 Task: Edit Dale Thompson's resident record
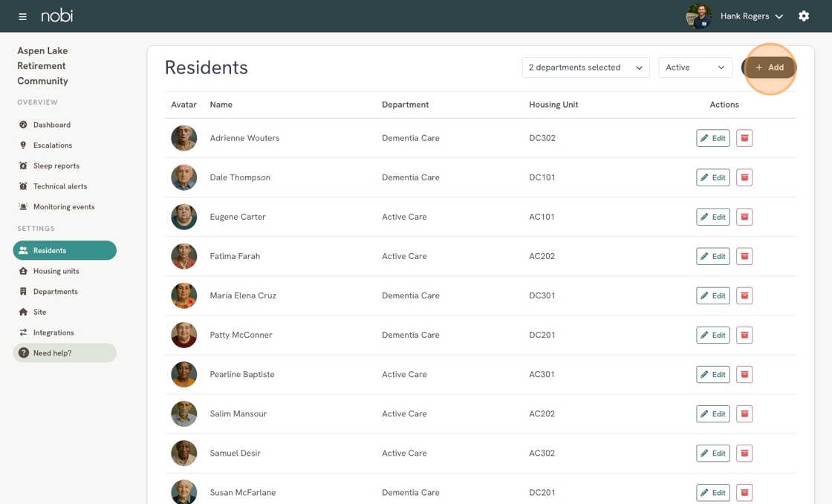(x=712, y=177)
